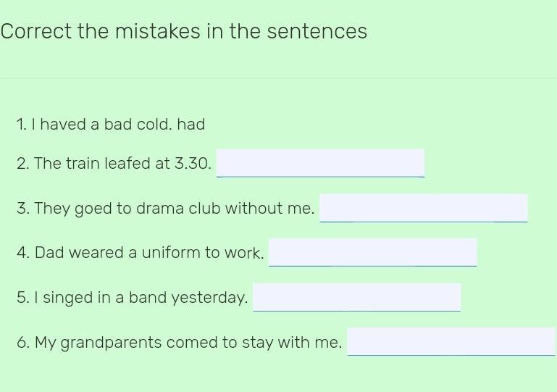Click the word 'grandparents' in sentence 6
This screenshot has width=557, height=392.
[111, 343]
